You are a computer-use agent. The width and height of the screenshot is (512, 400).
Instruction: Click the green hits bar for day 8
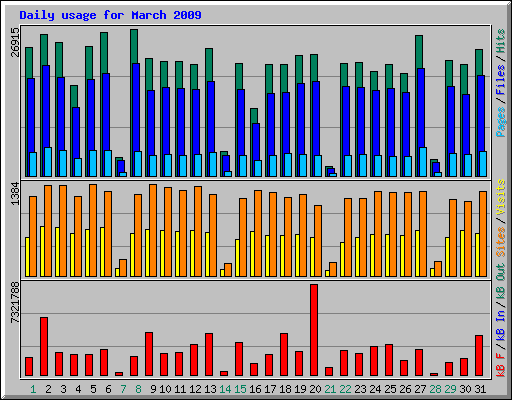pos(134,46)
